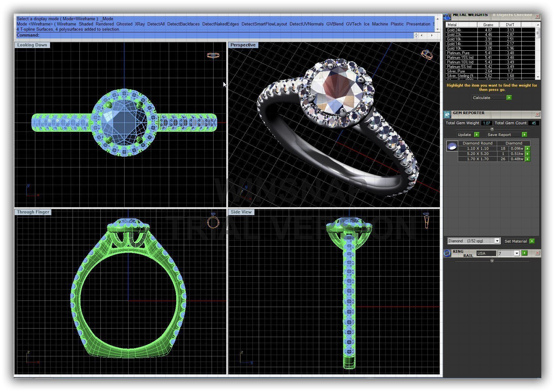
Task: Click the view icon in Looking Down viewport
Action: click(x=213, y=55)
